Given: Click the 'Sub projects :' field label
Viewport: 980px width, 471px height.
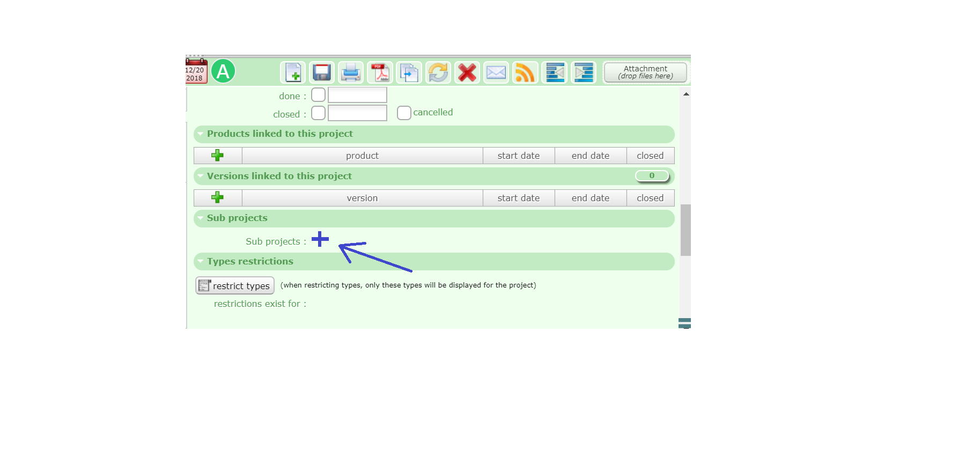Looking at the screenshot, I should (276, 241).
